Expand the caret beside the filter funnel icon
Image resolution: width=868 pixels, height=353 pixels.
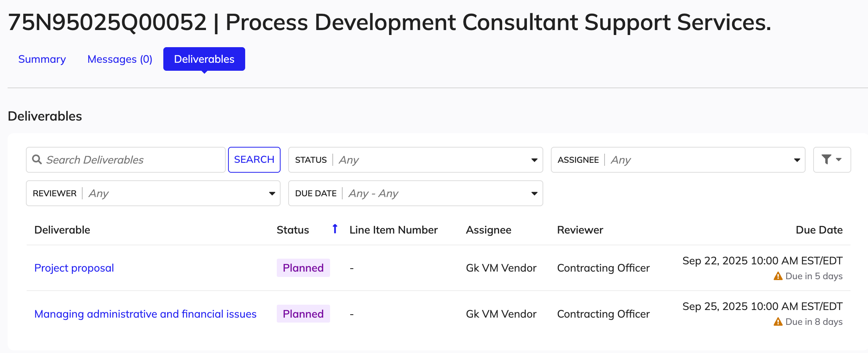click(839, 160)
